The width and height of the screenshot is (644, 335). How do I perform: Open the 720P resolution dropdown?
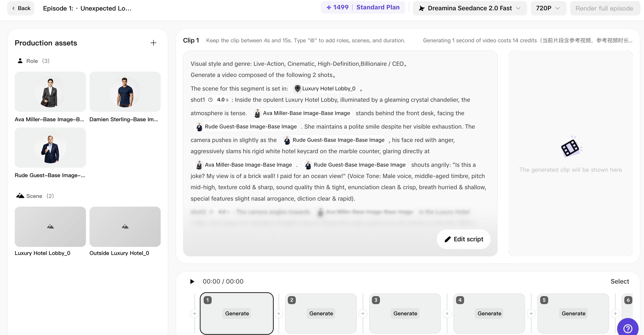click(548, 8)
